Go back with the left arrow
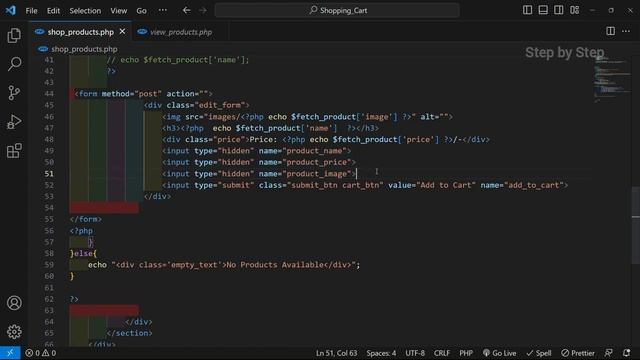 click(x=187, y=11)
